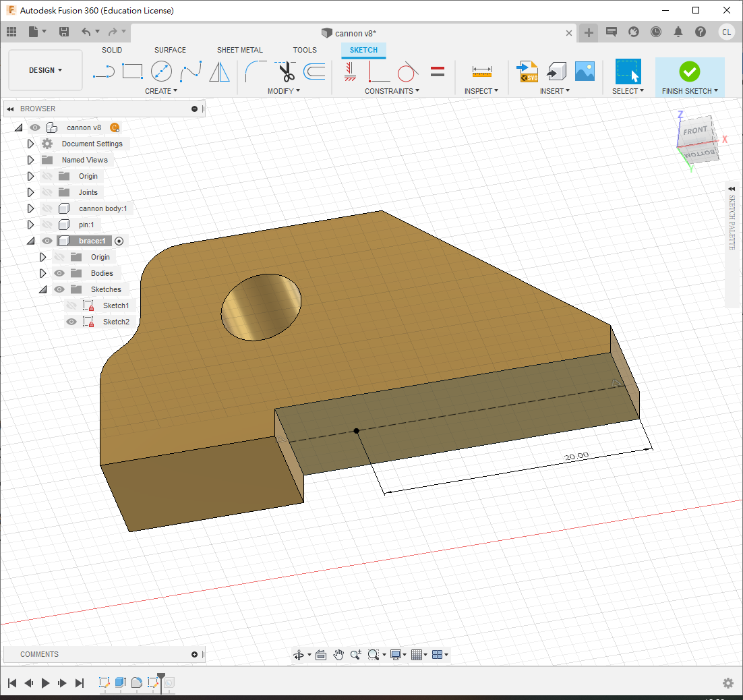Activate brace:1 component radio button
The width and height of the screenshot is (743, 700).
[x=119, y=241]
